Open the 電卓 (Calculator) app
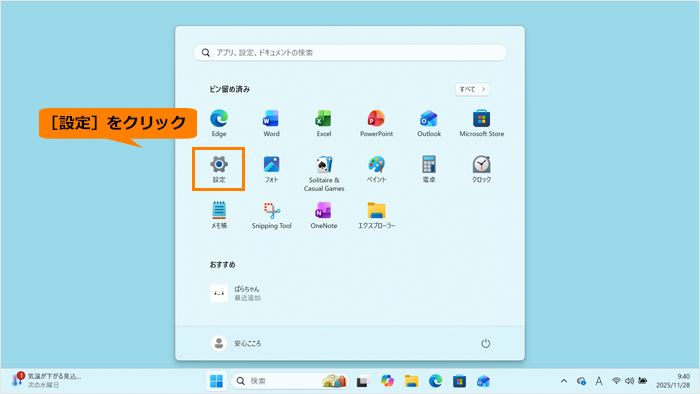Viewport: 700px width, 394px height. tap(429, 169)
